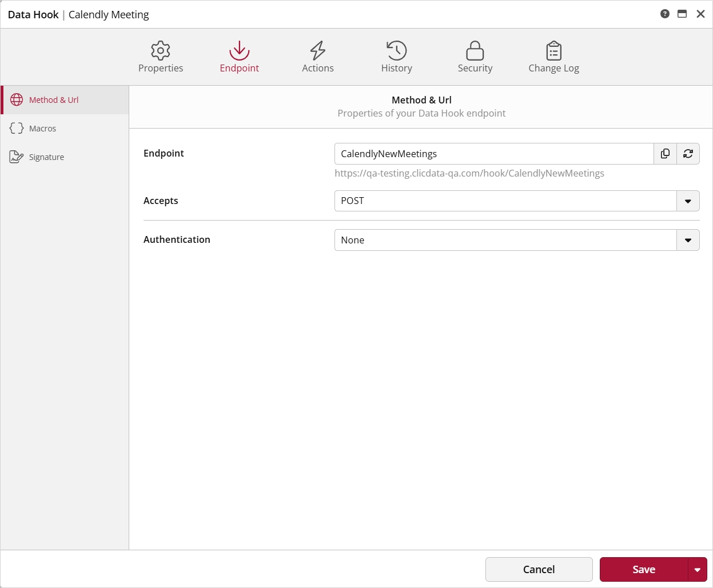
Task: Select Method & Url in sidebar
Action: pyautogui.click(x=65, y=100)
